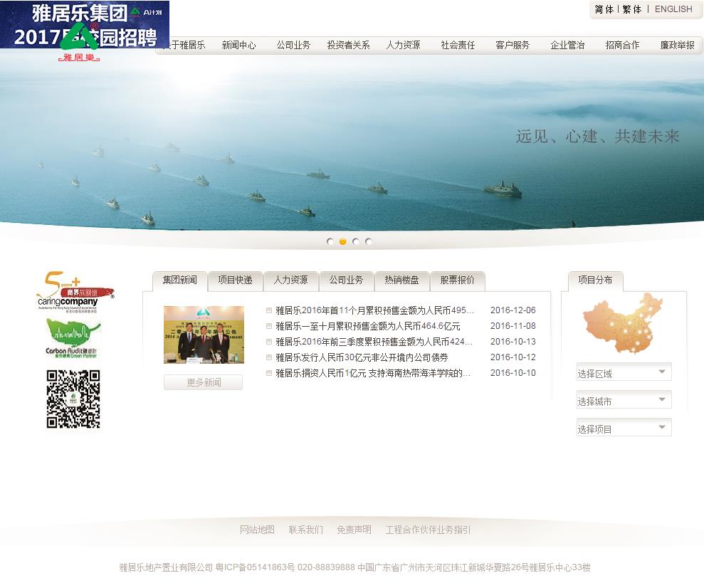The height and width of the screenshot is (588, 704).
Task: Open the Caring Company 5 years+ badge
Action: pos(75,291)
